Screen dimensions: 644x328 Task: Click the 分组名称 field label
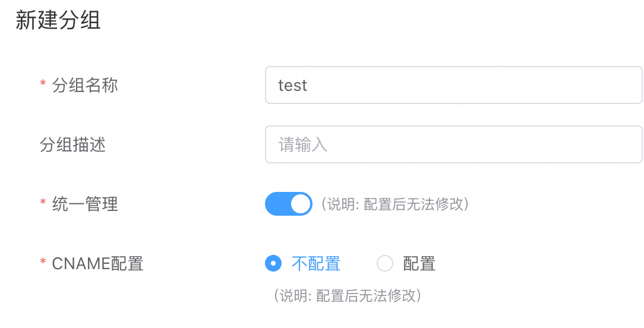tap(85, 85)
